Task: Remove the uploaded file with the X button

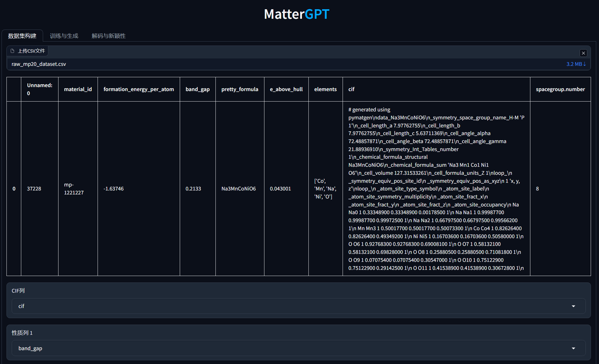Action: tap(583, 53)
